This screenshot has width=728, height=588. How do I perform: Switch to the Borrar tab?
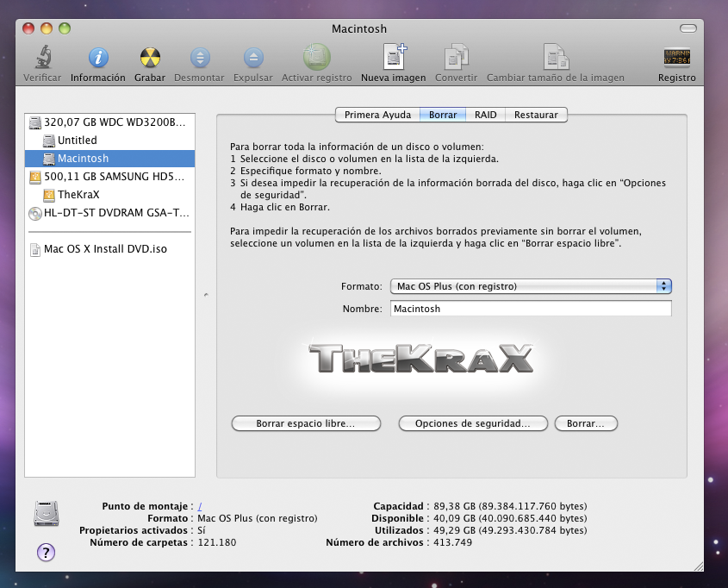pyautogui.click(x=443, y=115)
